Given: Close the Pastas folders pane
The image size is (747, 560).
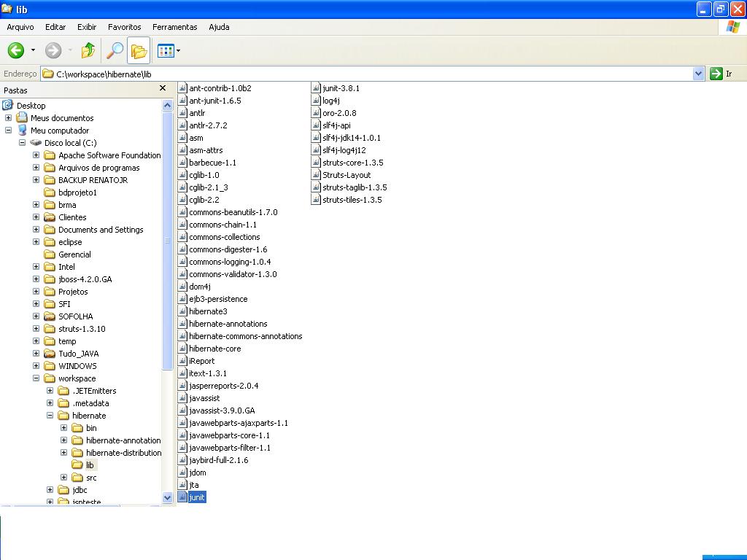Looking at the screenshot, I should coord(163,88).
